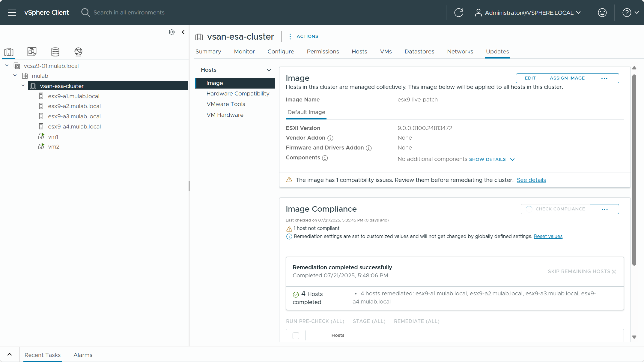Click the search in all environments field
The width and height of the screenshot is (644, 362).
point(129,13)
